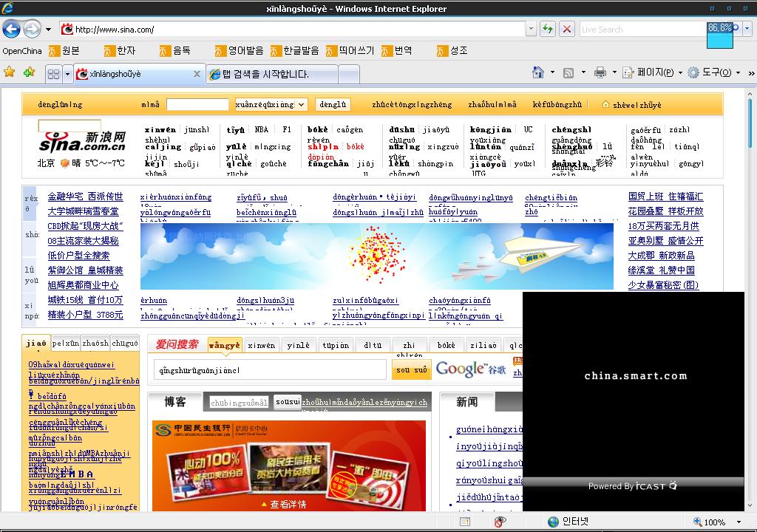This screenshot has height=532, width=757.
Task: Click the dēnglù login button
Action: pyautogui.click(x=333, y=104)
